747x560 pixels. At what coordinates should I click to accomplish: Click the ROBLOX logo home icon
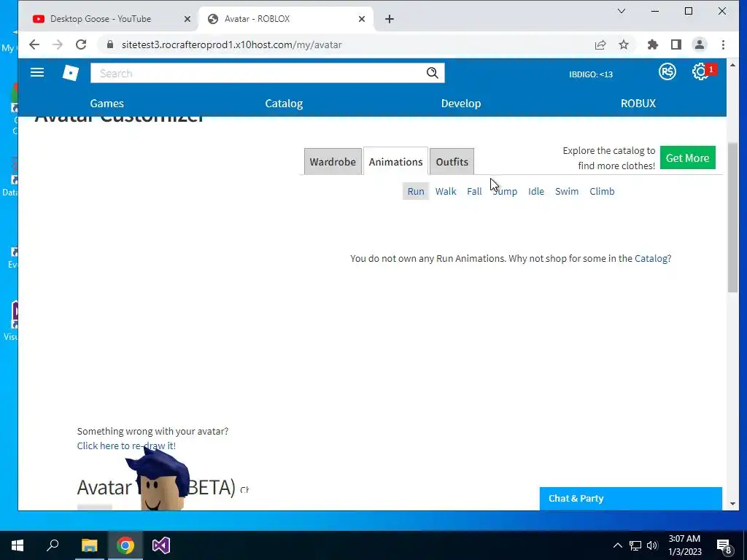coord(71,73)
